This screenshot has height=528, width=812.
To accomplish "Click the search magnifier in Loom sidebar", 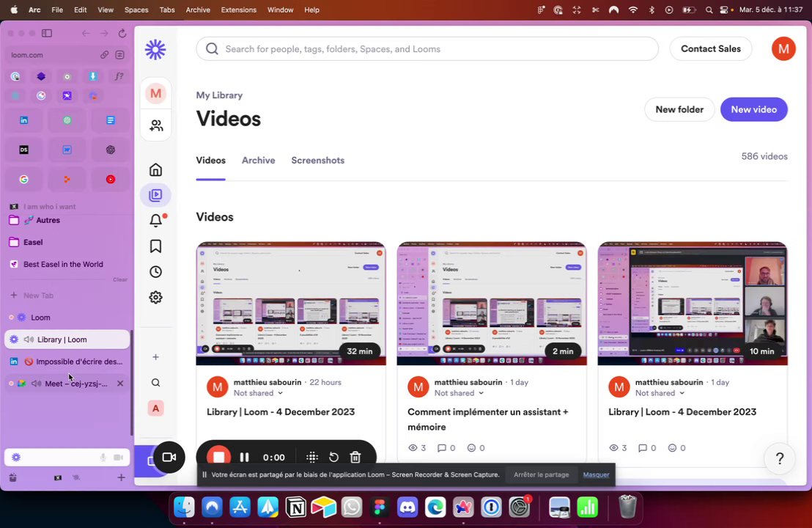I will click(x=155, y=382).
